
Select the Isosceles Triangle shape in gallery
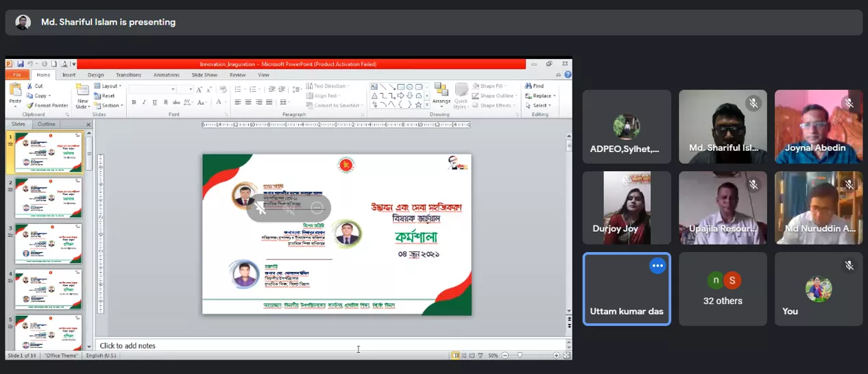tap(374, 96)
